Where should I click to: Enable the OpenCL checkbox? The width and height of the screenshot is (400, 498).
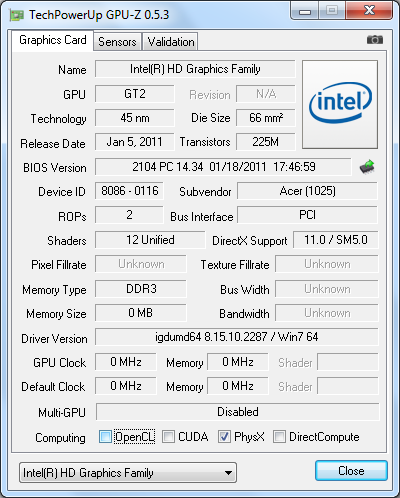pos(105,437)
